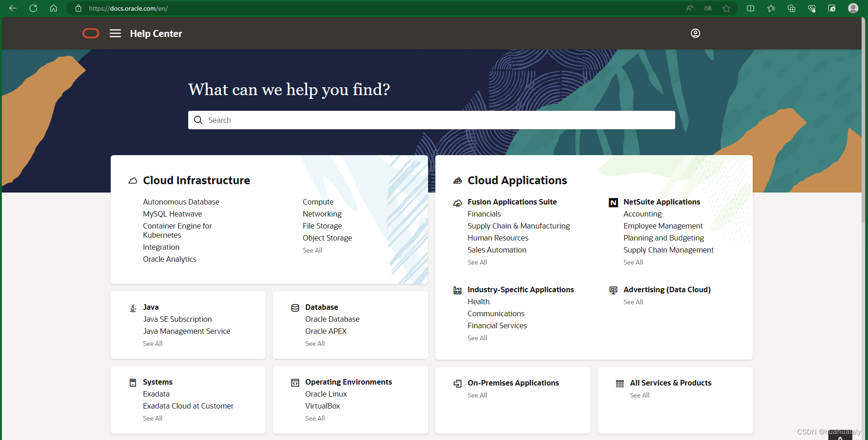The width and height of the screenshot is (868, 440).
Task: Click the All Services & Products grid icon
Action: click(620, 384)
